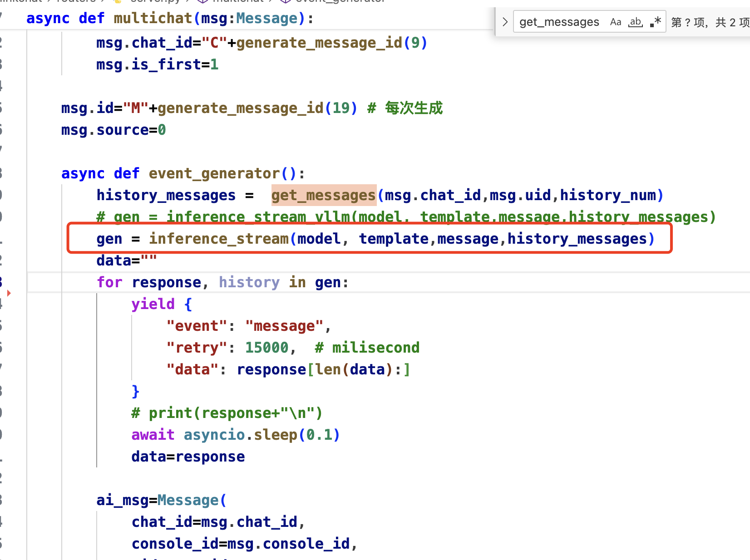Toggle Match Case in find widget
This screenshot has height=560, width=750.
(x=616, y=22)
